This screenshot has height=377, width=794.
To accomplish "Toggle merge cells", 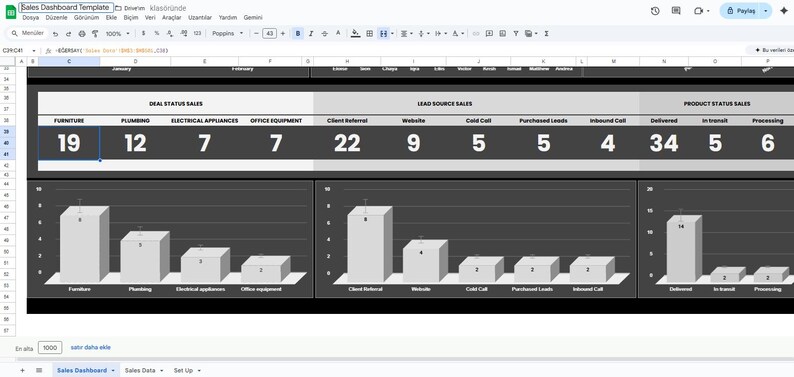I will (x=383, y=33).
